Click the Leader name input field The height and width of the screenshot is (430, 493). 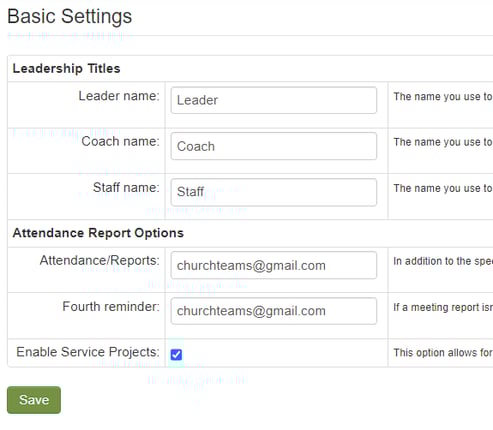tap(274, 100)
